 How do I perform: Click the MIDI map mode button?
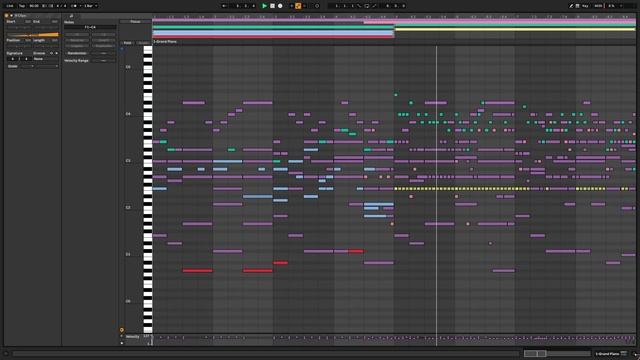tap(598, 6)
